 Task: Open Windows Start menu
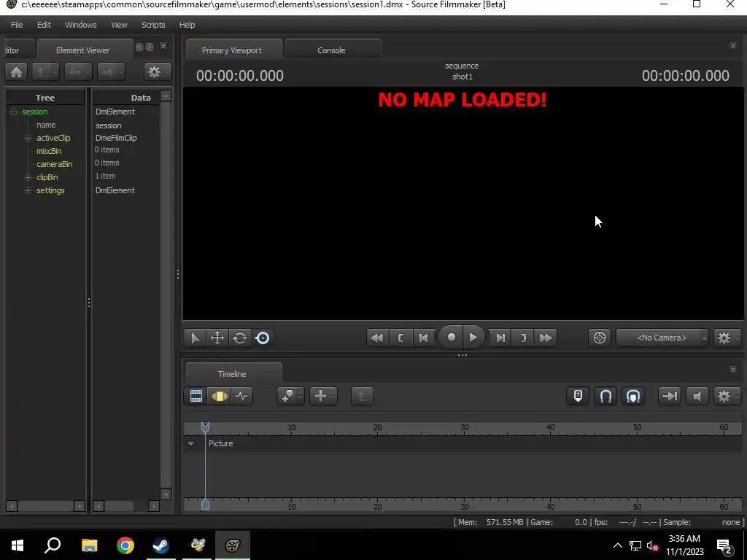point(18,545)
